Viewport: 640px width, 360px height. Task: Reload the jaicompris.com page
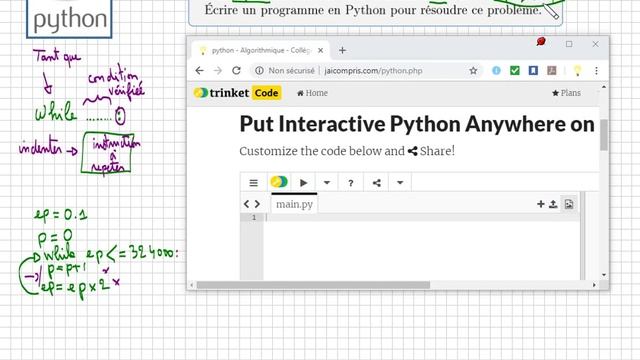236,71
